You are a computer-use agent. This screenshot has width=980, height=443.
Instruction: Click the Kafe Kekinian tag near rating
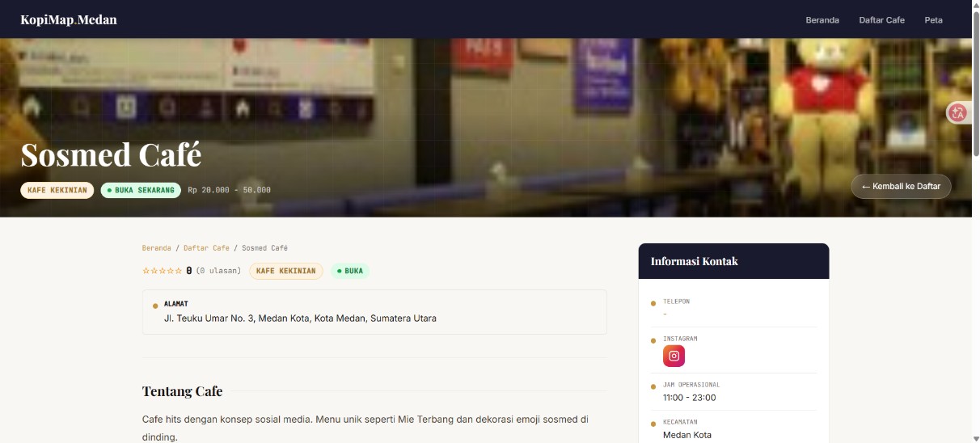(286, 271)
